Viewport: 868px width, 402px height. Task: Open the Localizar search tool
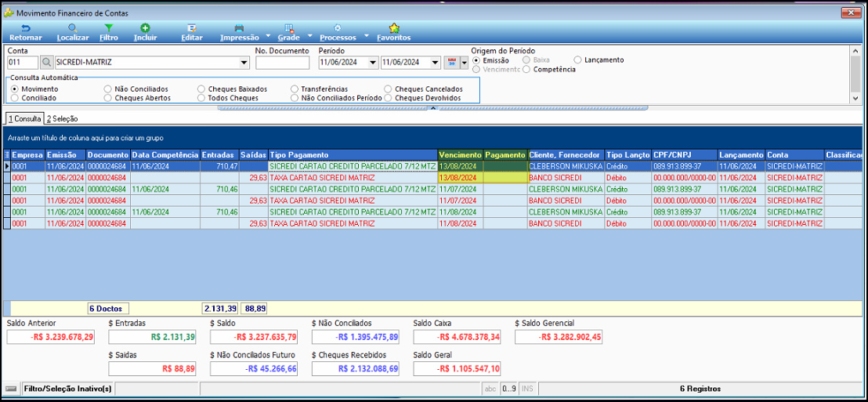73,27
